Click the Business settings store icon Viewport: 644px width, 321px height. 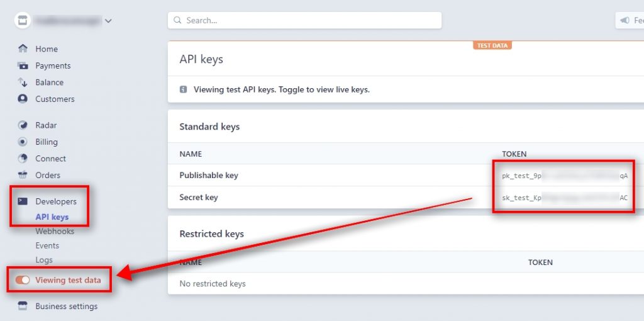(23, 307)
